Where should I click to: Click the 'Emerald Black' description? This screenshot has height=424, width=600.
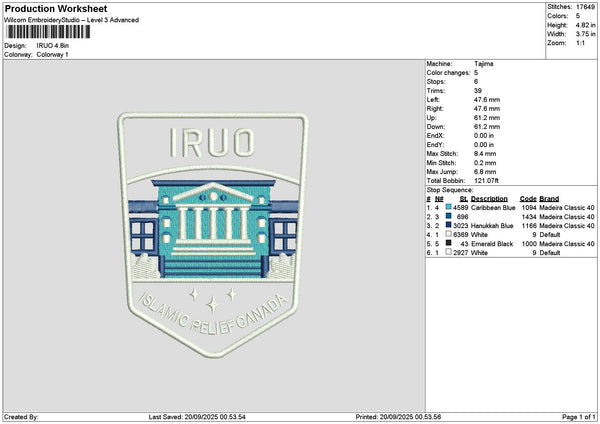coord(492,244)
